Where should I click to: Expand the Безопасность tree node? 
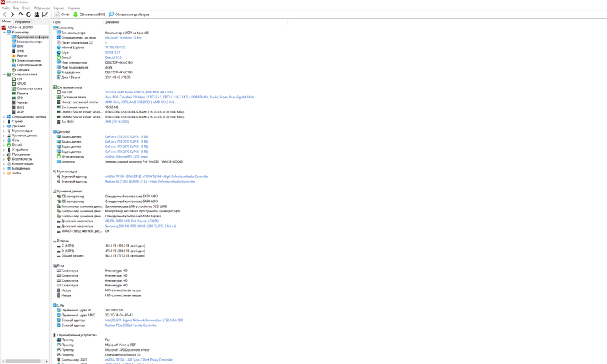point(4,158)
